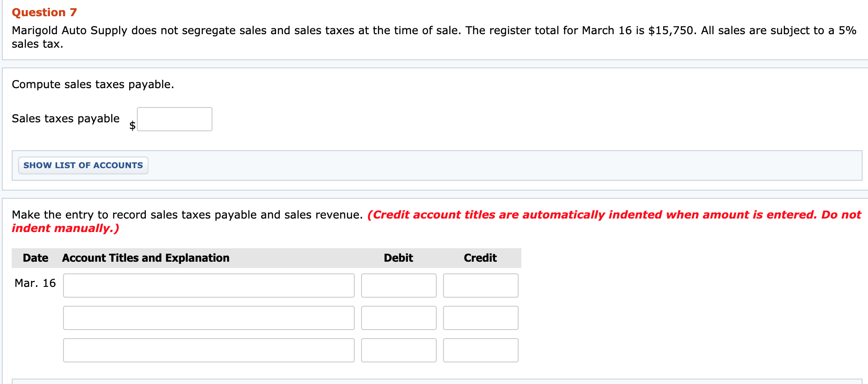Image resolution: width=868 pixels, height=384 pixels.
Task: Click the Credit column header
Action: pos(480,258)
